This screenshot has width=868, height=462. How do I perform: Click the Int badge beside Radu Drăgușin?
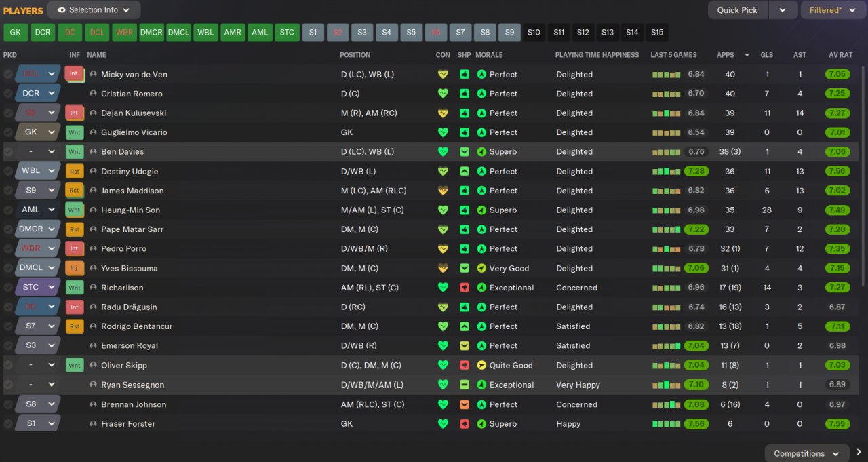coord(75,307)
